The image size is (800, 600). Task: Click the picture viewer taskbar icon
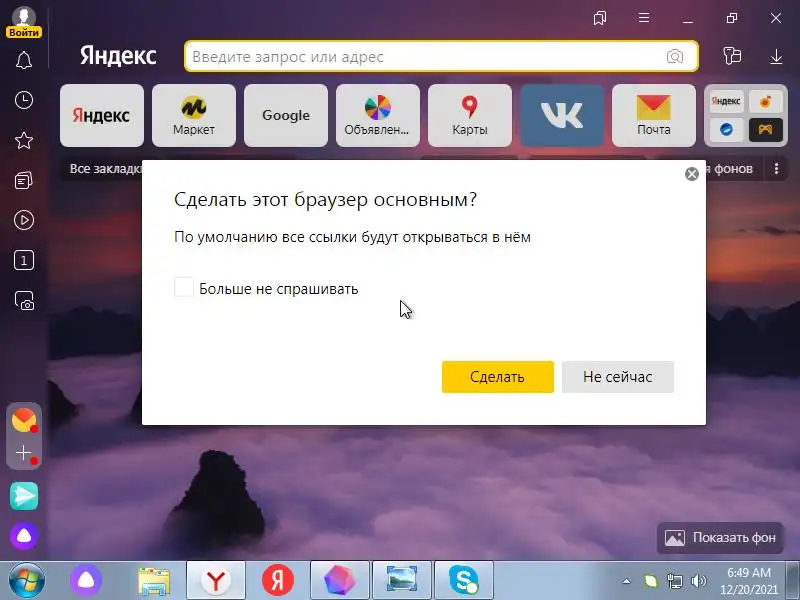click(402, 580)
